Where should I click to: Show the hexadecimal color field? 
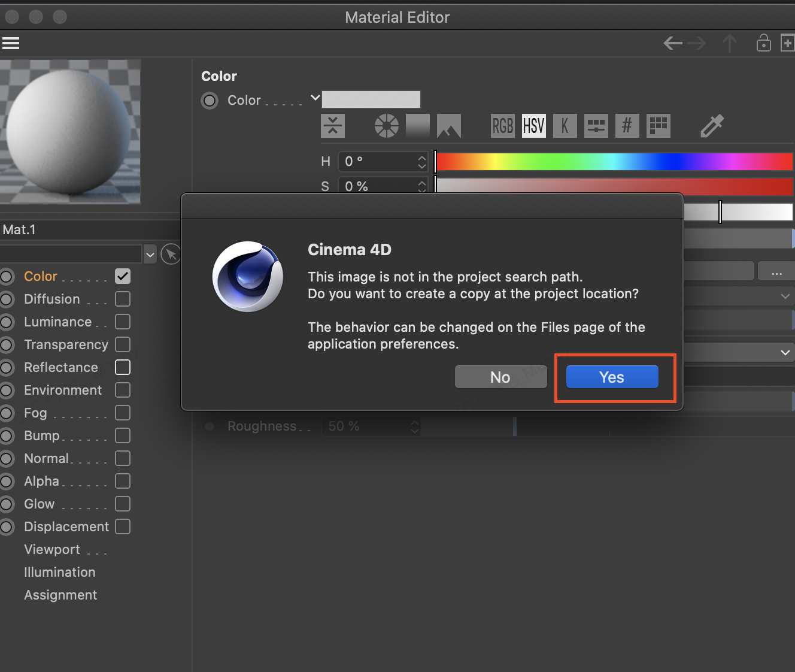click(x=627, y=126)
